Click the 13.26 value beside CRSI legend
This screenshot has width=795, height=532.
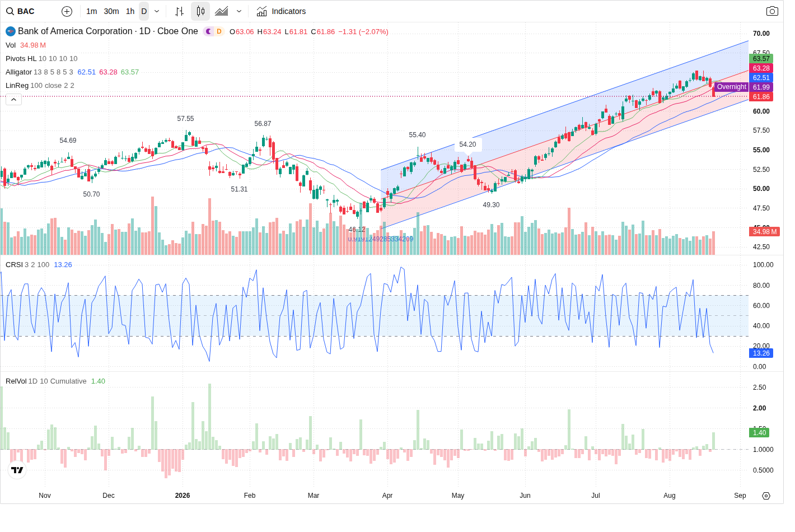tap(63, 265)
